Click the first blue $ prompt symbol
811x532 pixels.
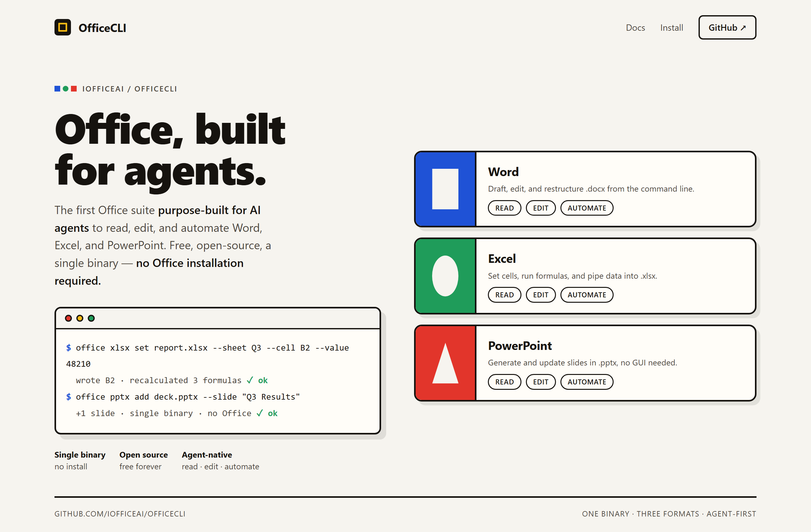pyautogui.click(x=68, y=348)
